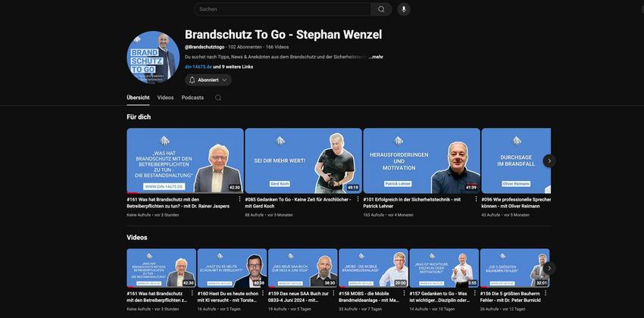Open options menu for video #160

coord(262,293)
